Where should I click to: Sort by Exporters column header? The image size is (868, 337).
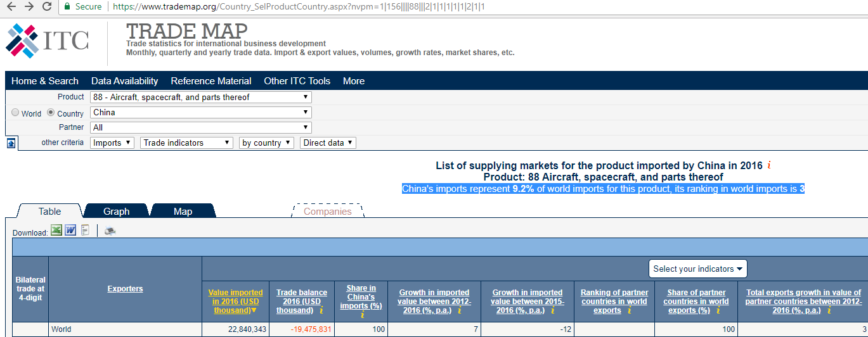(x=125, y=289)
